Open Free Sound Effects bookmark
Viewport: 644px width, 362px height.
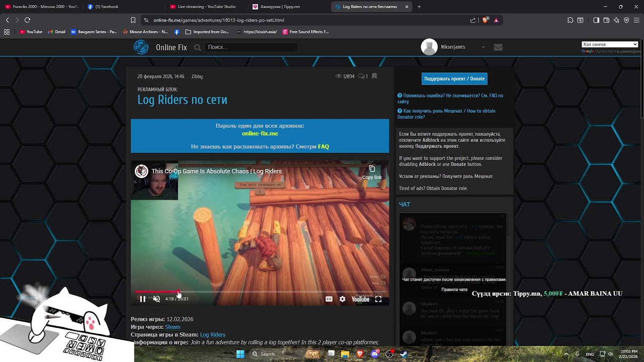point(305,32)
